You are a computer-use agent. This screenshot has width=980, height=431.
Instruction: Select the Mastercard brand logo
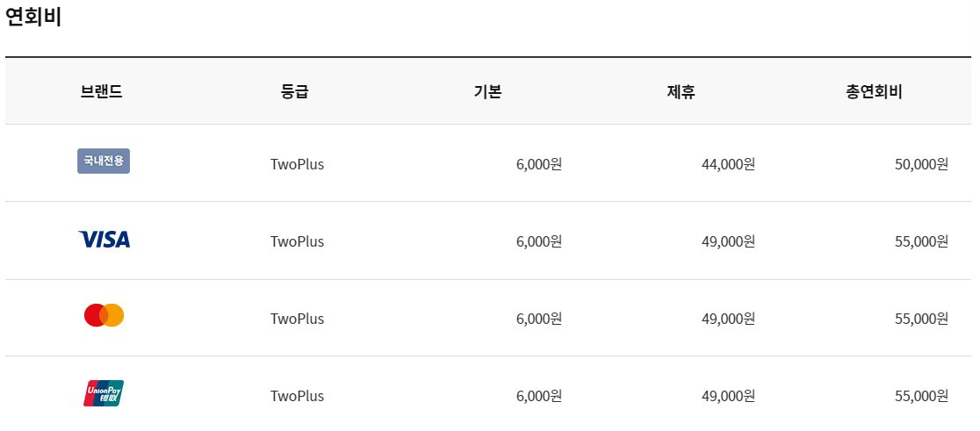(x=104, y=315)
